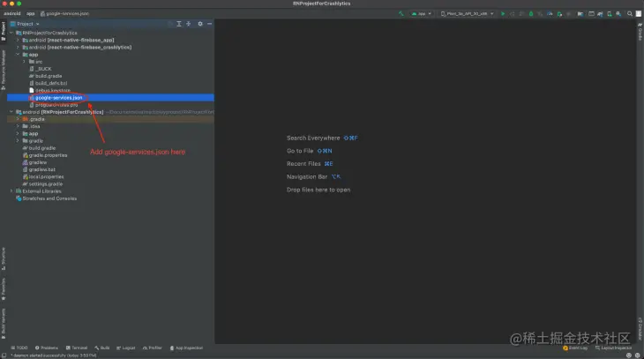Image resolution: width=644 pixels, height=359 pixels.
Task: Expand android [react-native-firebase_crashlytics] node
Action: (x=18, y=48)
